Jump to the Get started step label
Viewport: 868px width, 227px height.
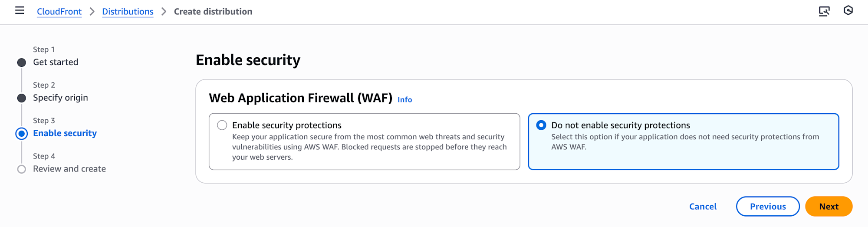[56, 62]
